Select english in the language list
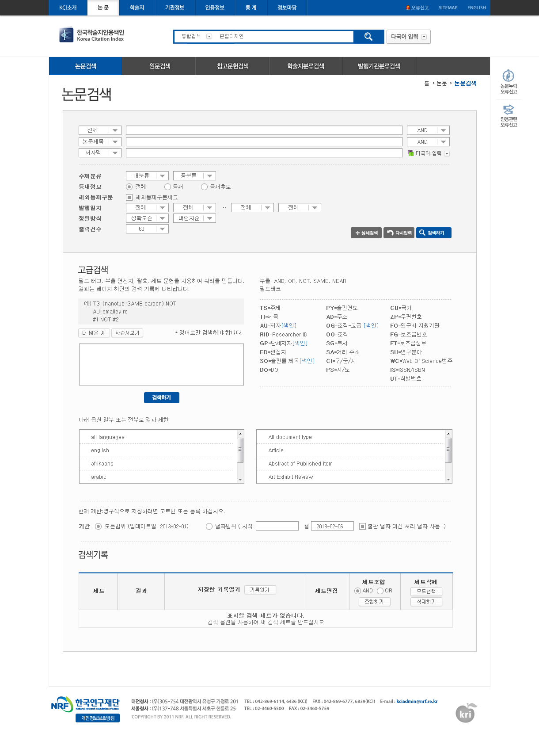Screen dimensions: 539x756 click(156, 451)
